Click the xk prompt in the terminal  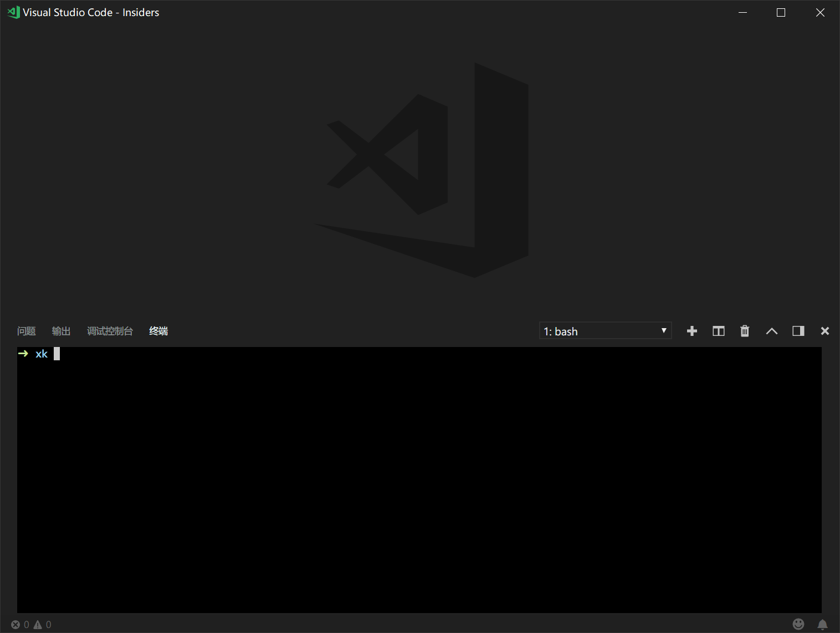[42, 354]
